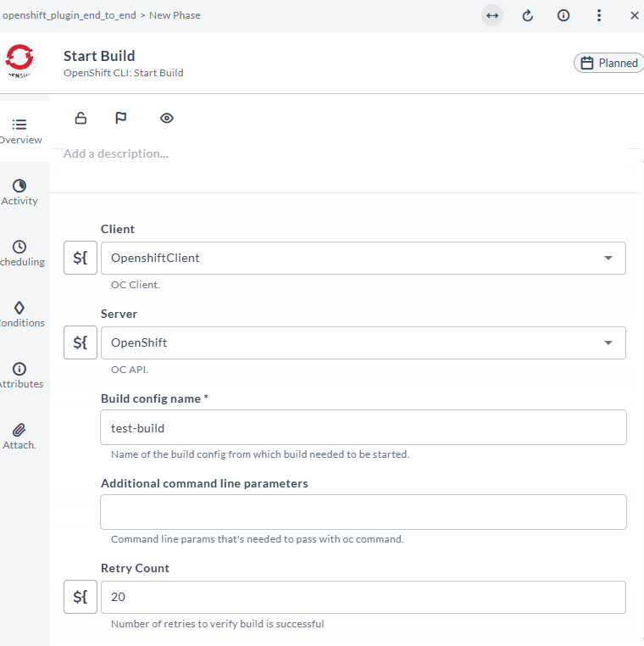
Task: Click 'Name of the build config' hint
Action: pyautogui.click(x=260, y=454)
